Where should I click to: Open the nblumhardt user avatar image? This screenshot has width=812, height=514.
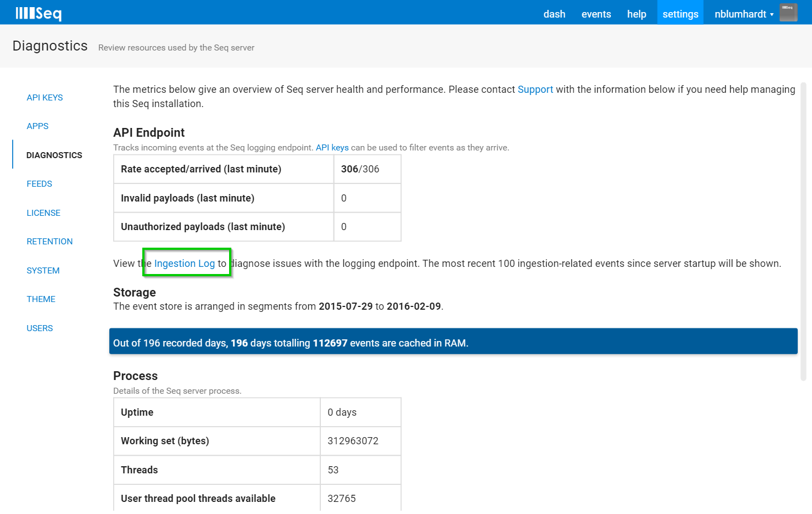(x=788, y=13)
